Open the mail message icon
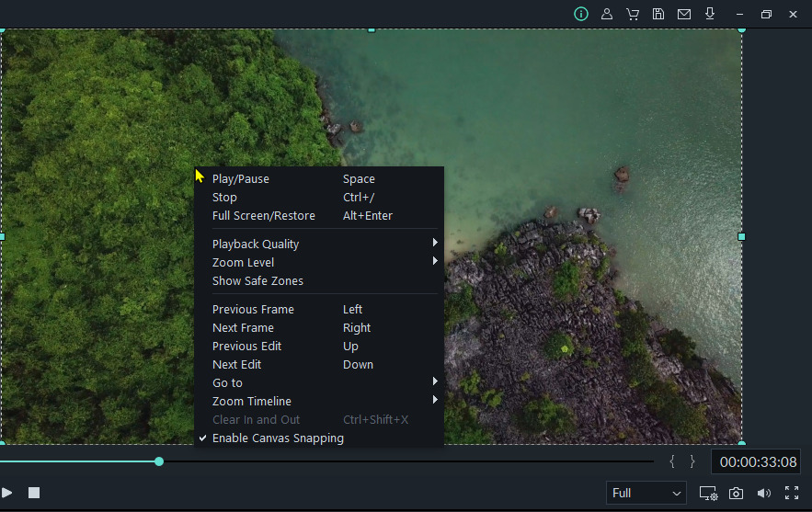The height and width of the screenshot is (512, 812). coord(684,14)
